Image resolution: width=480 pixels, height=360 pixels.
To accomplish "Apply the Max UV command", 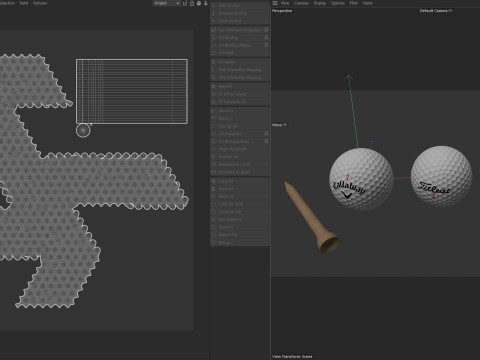I will coord(240,86).
